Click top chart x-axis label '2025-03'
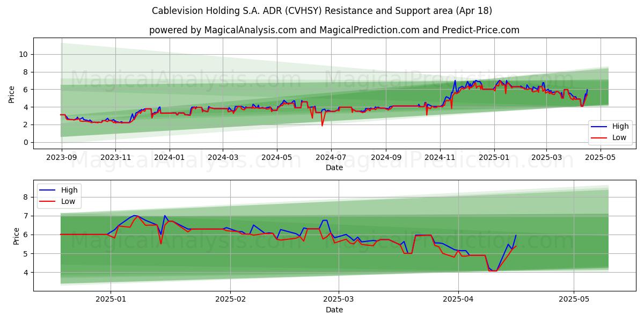 coord(546,158)
